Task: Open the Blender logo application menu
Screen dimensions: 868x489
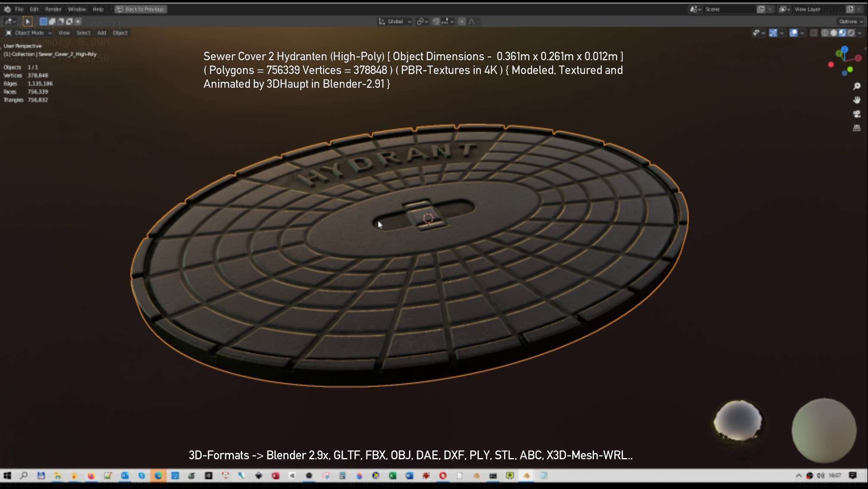Action: tap(7, 9)
